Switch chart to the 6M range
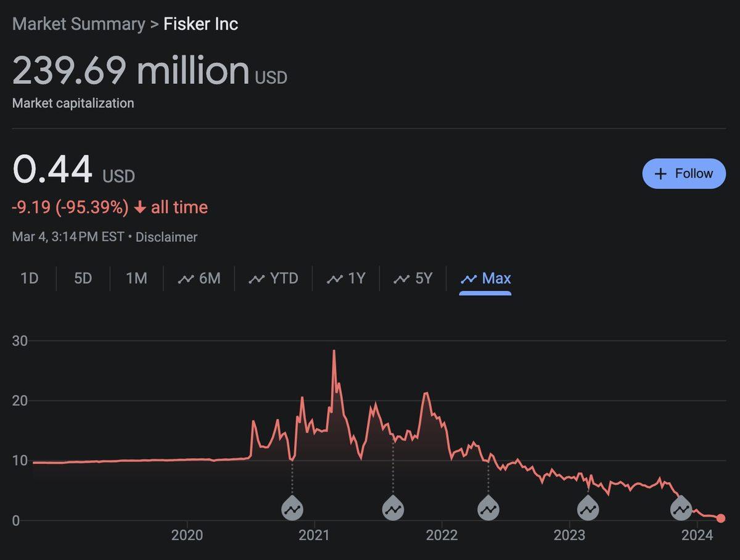This screenshot has height=560, width=740. click(x=199, y=279)
